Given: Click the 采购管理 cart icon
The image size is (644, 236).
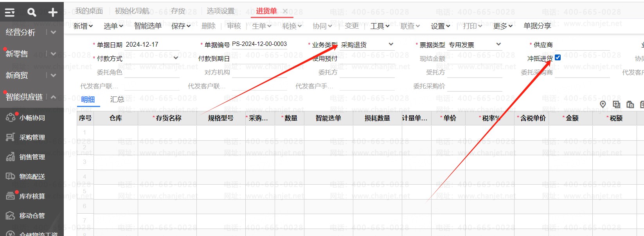Looking at the screenshot, I should click(x=11, y=137).
